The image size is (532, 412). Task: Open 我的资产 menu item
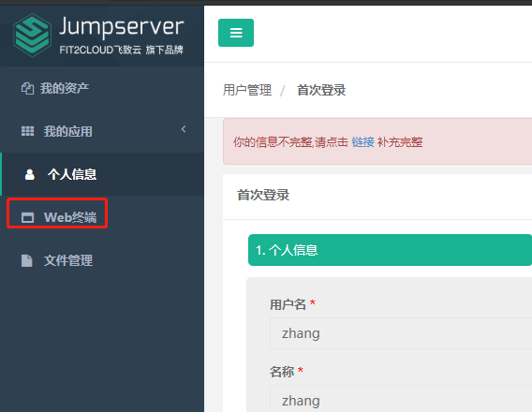tap(102, 88)
